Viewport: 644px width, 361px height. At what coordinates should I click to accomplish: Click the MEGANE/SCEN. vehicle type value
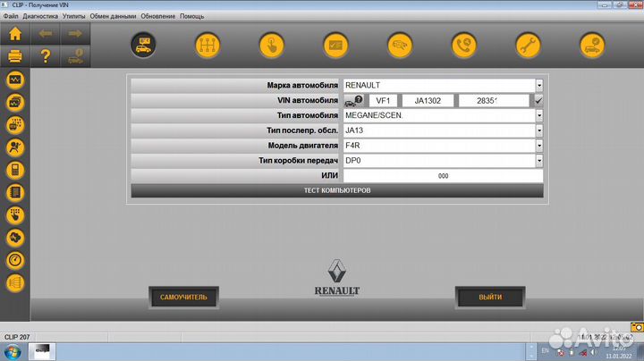(374, 115)
